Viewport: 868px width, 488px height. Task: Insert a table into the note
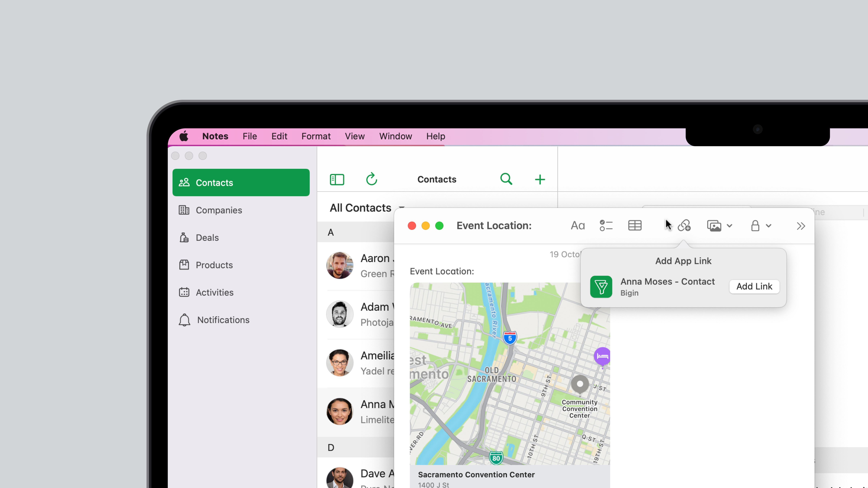[635, 226]
